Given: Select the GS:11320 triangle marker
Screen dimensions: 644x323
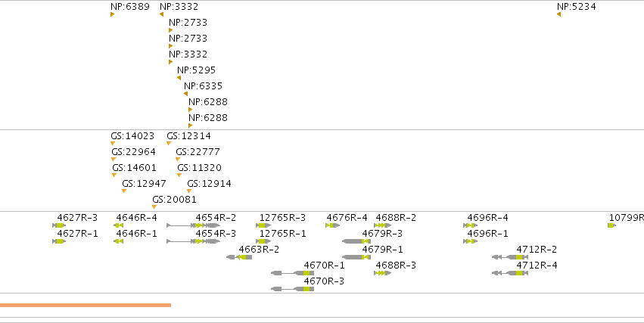Looking at the screenshot, I should [179, 175].
